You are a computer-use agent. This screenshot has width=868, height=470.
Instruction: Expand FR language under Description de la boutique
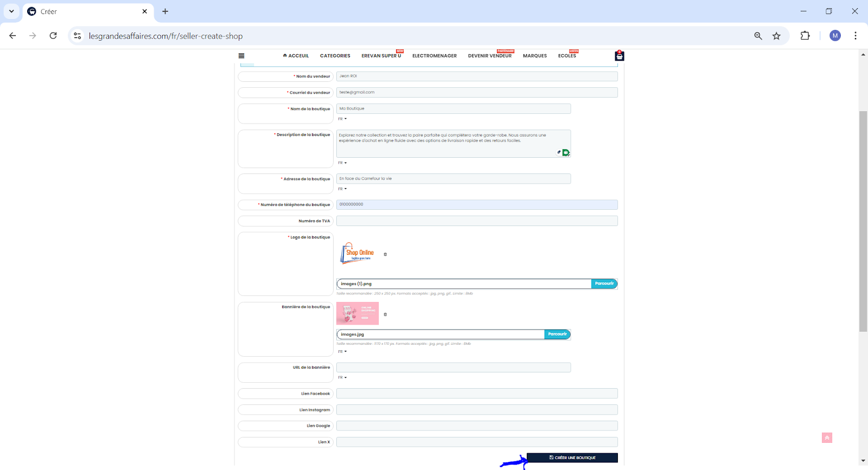click(x=342, y=163)
